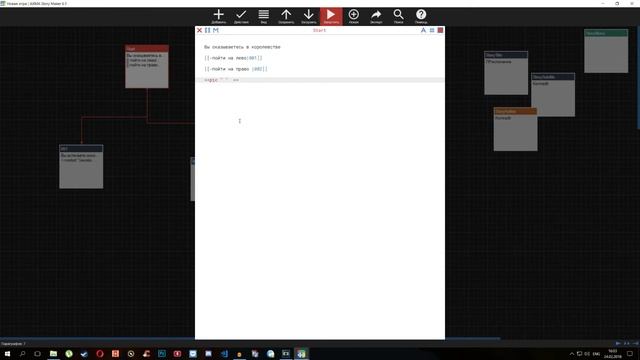
Task: Open Steam from taskbar
Action: coord(84,354)
